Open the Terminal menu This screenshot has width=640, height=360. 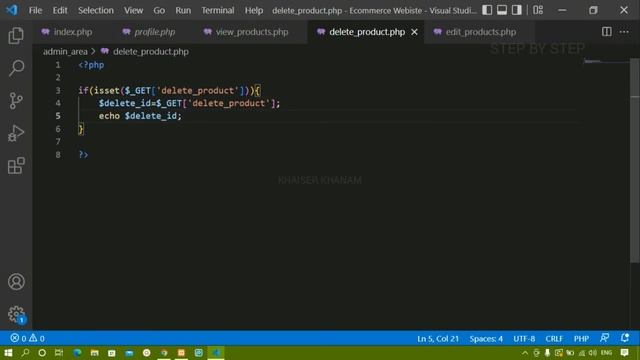click(218, 10)
